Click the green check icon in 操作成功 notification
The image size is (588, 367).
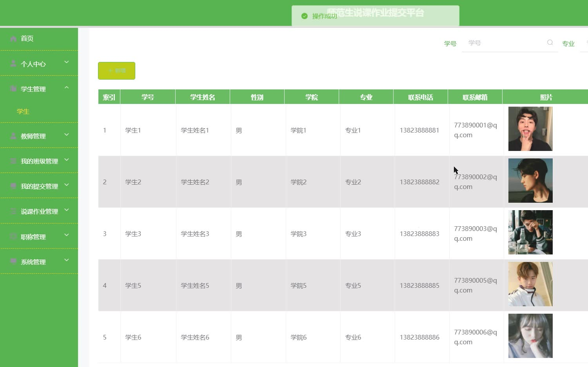304,16
